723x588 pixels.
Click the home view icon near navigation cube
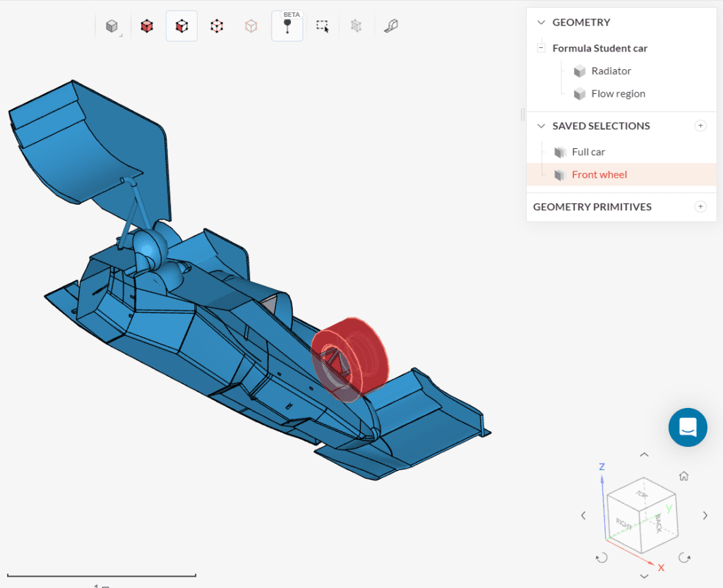coord(683,476)
